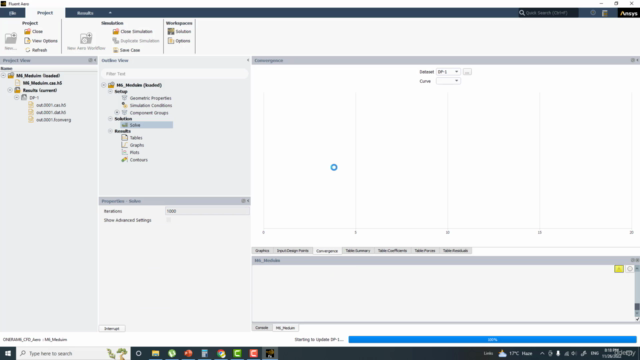Click the ellipsis button beside Dataset

467,72
